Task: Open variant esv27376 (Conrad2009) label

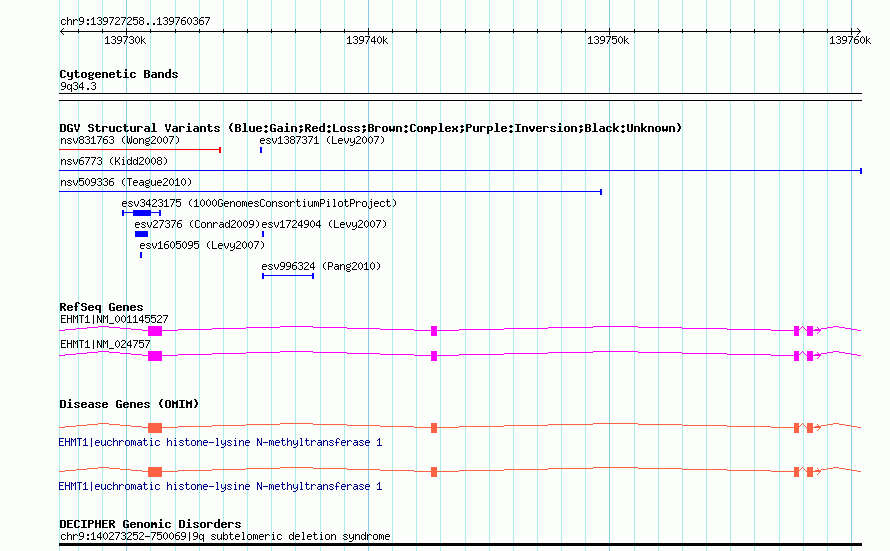Action: [197, 224]
